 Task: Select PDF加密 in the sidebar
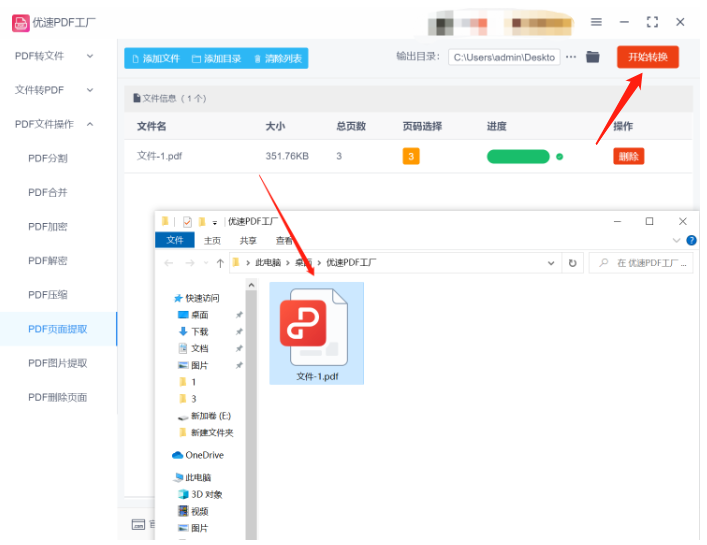click(48, 227)
